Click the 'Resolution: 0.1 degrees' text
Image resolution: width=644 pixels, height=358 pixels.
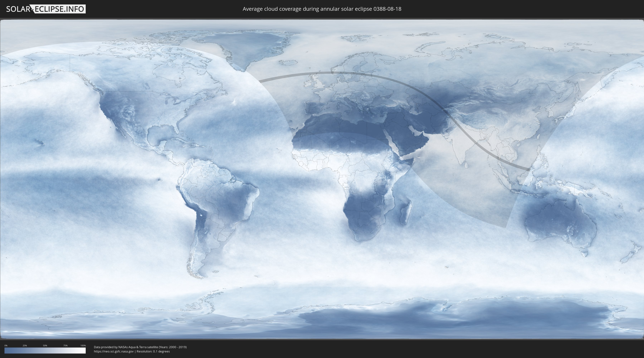click(x=153, y=352)
